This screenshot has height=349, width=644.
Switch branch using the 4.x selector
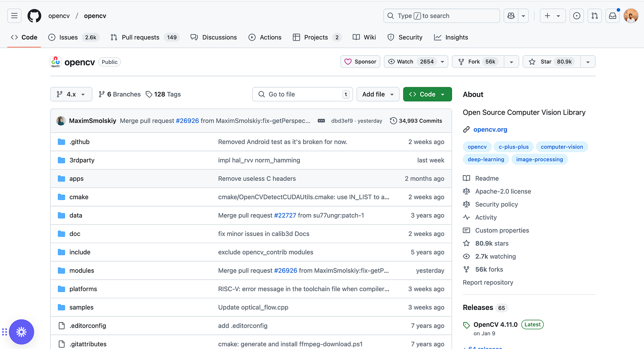[71, 94]
